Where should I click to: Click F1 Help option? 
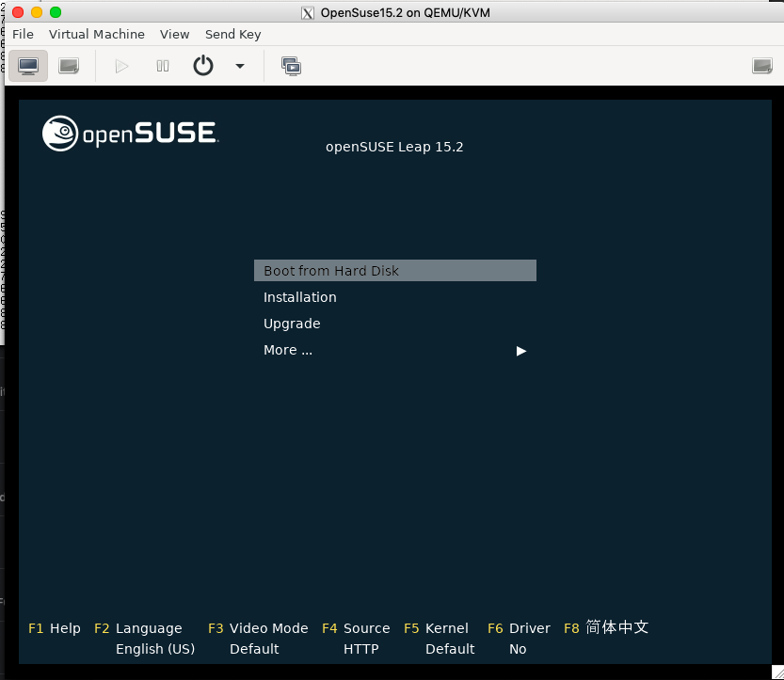click(54, 628)
